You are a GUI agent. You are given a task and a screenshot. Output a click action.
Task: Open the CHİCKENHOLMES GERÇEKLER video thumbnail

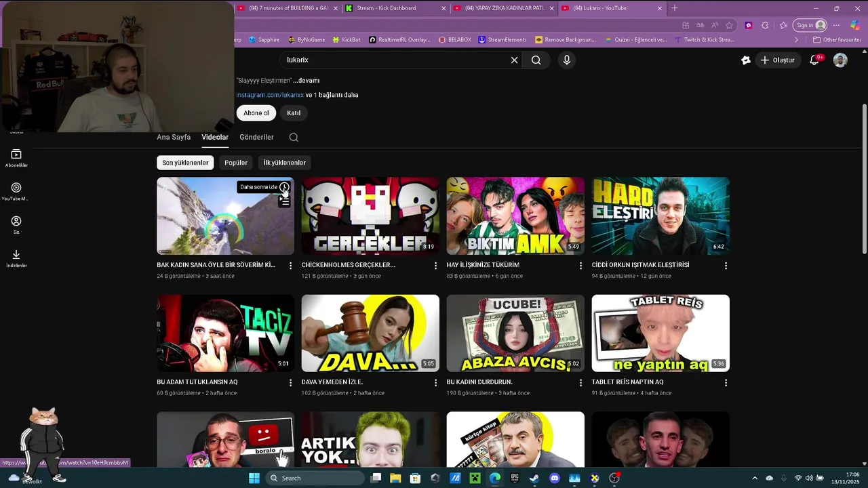pos(370,216)
